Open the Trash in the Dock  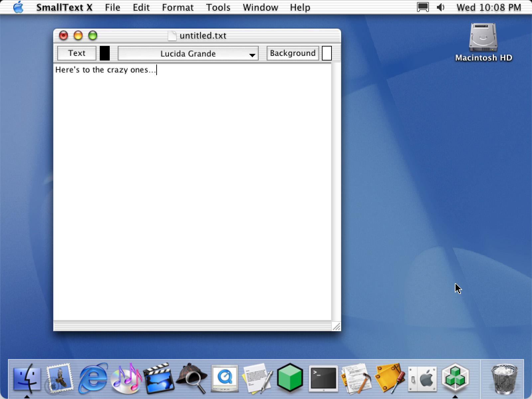pyautogui.click(x=504, y=379)
